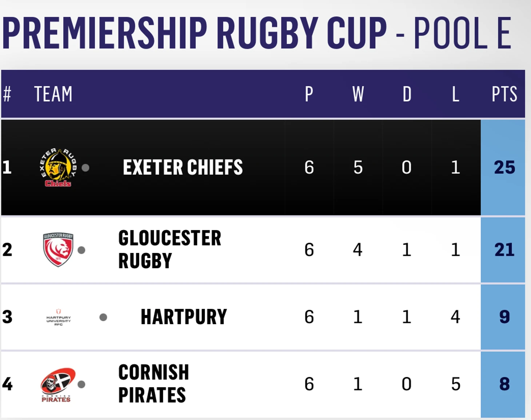
Task: Click the Exeter Chiefs club logo
Action: [x=58, y=167]
